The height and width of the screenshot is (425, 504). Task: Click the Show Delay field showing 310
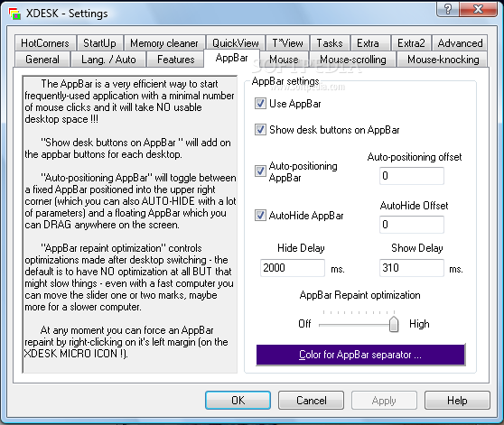click(412, 268)
